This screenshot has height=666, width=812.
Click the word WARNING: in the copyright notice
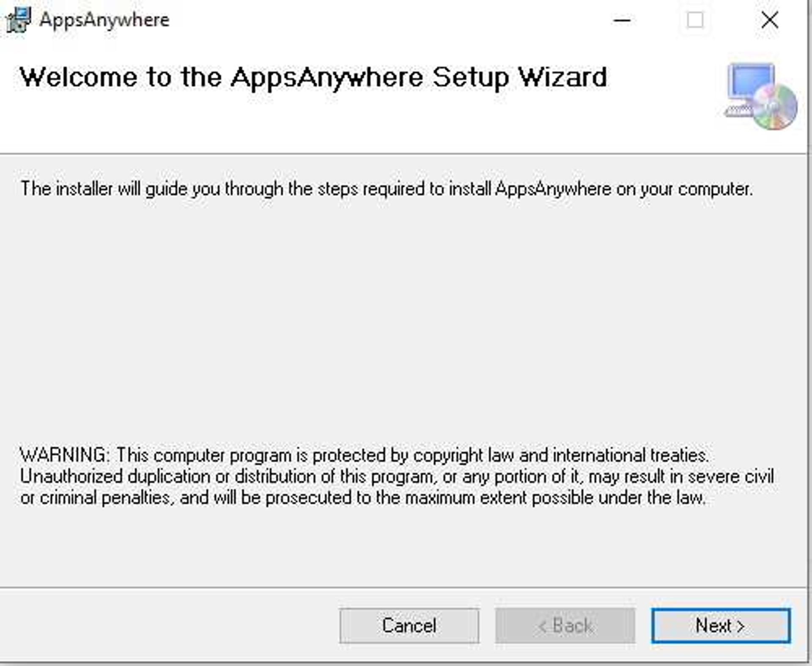[65, 455]
